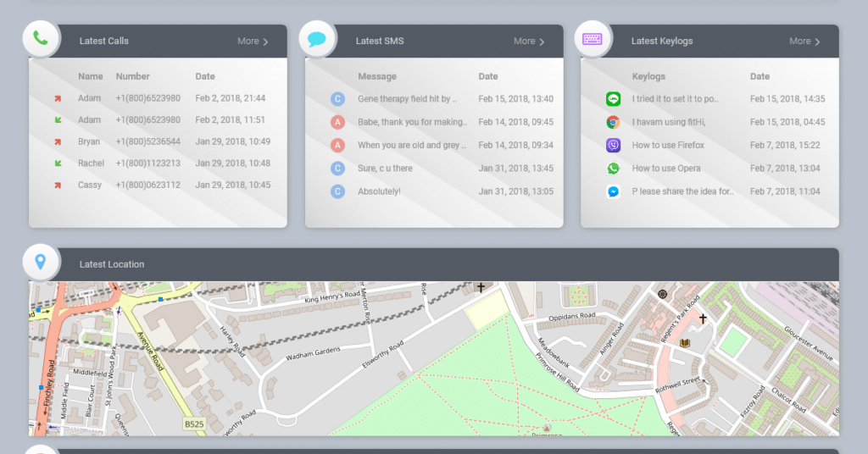Select Cassy's number +1(800)0623112
The image size is (868, 454).
[147, 185]
